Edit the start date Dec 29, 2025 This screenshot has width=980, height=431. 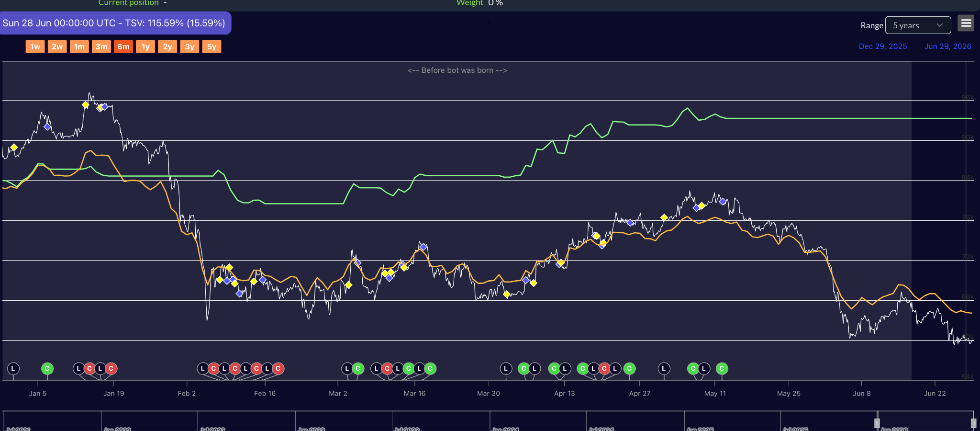883,46
